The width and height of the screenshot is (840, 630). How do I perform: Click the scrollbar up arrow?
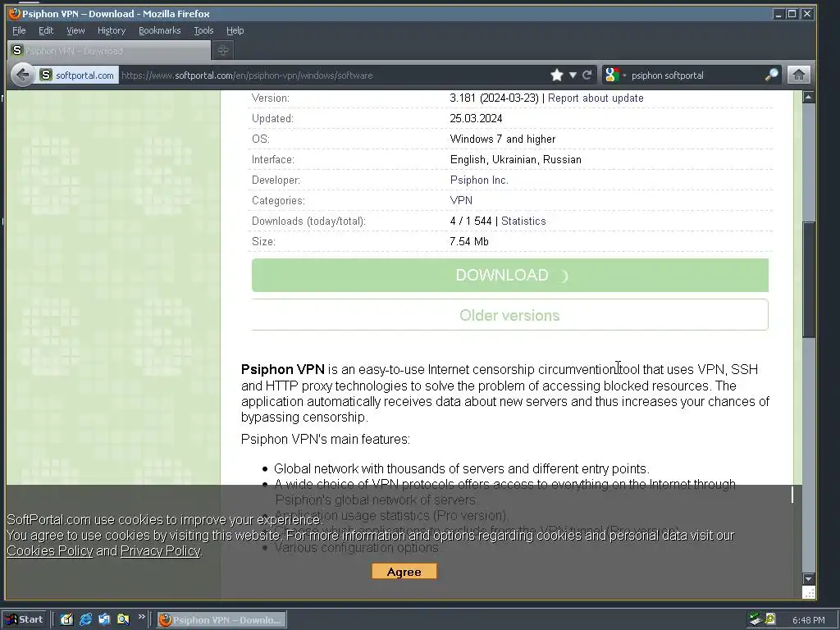(x=808, y=97)
